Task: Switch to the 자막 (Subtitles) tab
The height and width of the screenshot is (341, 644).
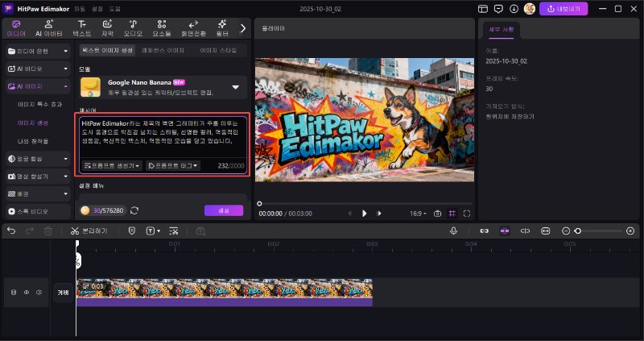Action: pos(107,28)
